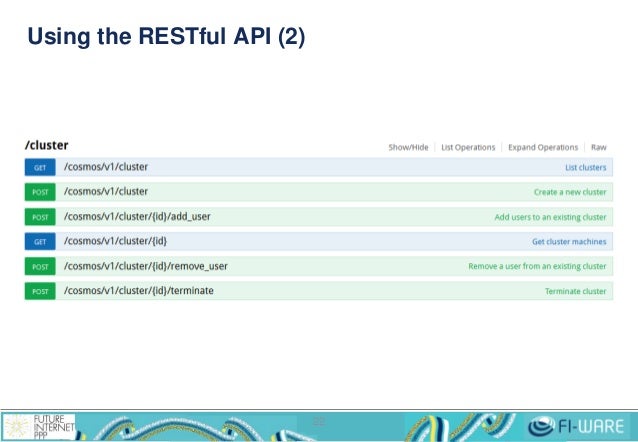Expand the /cosmos/v1/cluster path in the Create a new cluster row
638x442 pixels.
tap(106, 191)
